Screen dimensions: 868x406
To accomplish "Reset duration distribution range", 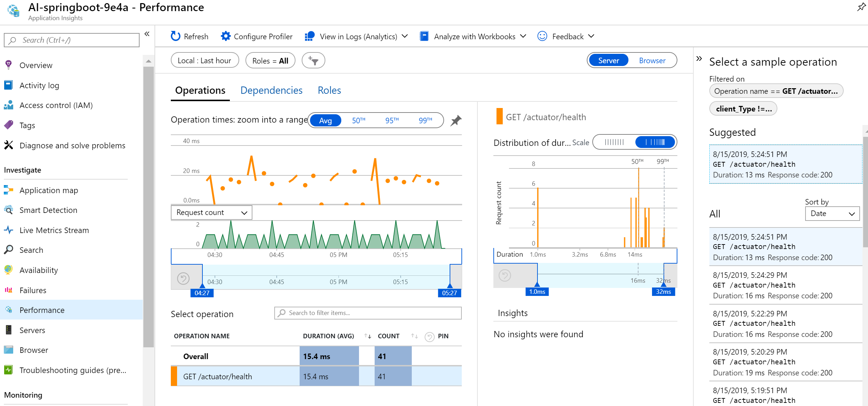I will pos(505,275).
